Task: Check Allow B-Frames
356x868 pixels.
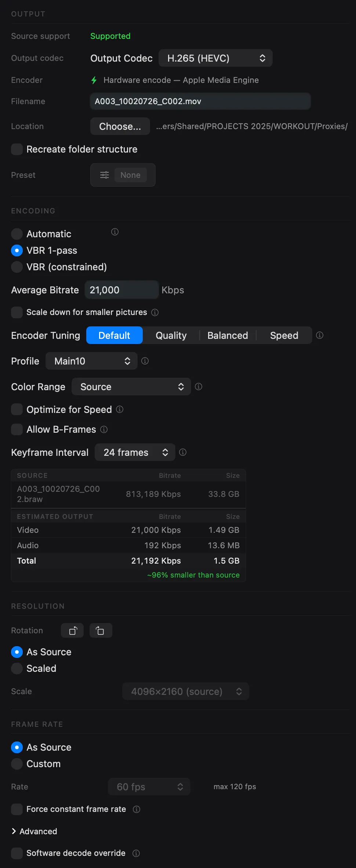Action: point(17,429)
